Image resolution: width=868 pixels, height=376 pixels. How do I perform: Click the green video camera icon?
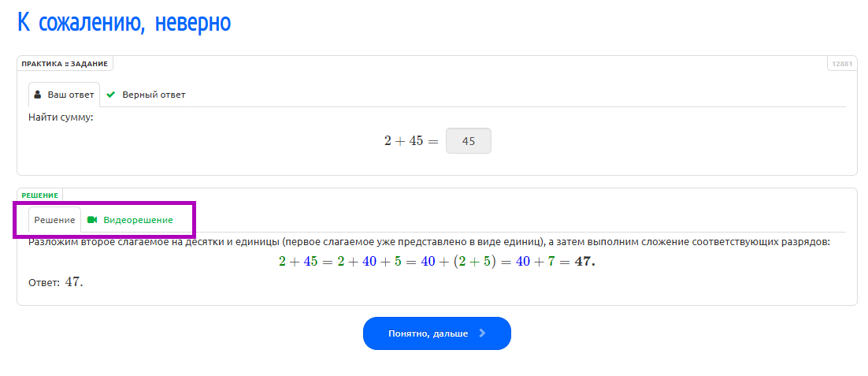(x=92, y=220)
